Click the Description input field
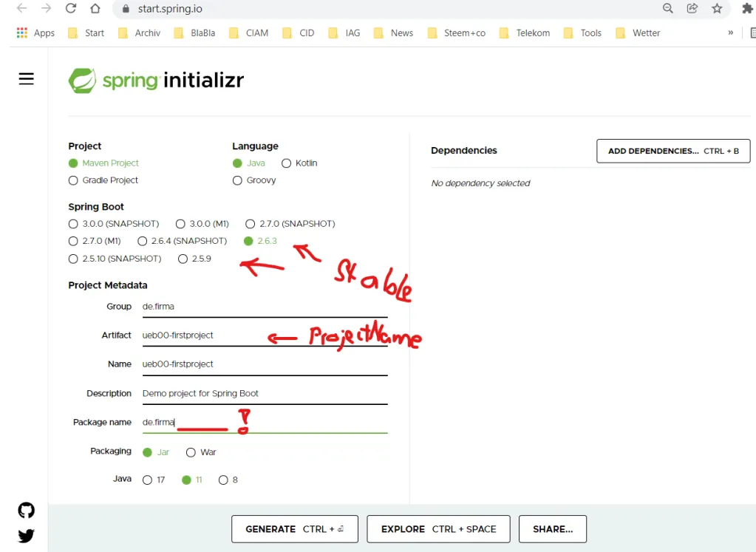Image resolution: width=756 pixels, height=552 pixels. (265, 393)
